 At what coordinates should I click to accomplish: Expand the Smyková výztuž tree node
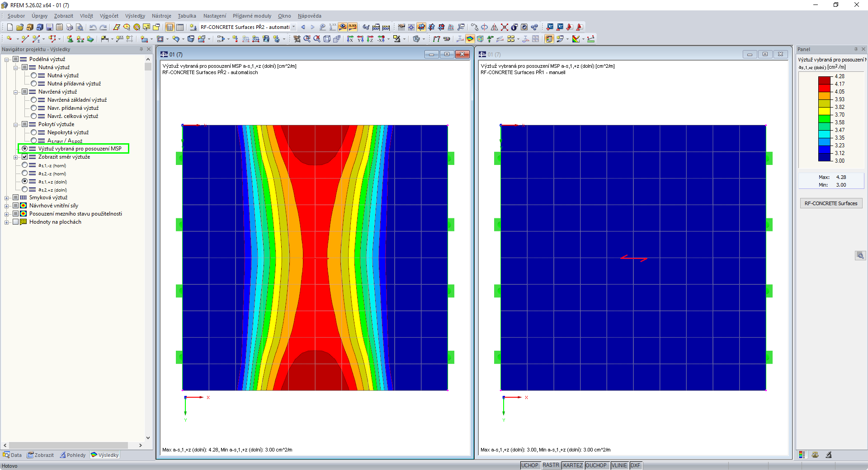tap(7, 198)
